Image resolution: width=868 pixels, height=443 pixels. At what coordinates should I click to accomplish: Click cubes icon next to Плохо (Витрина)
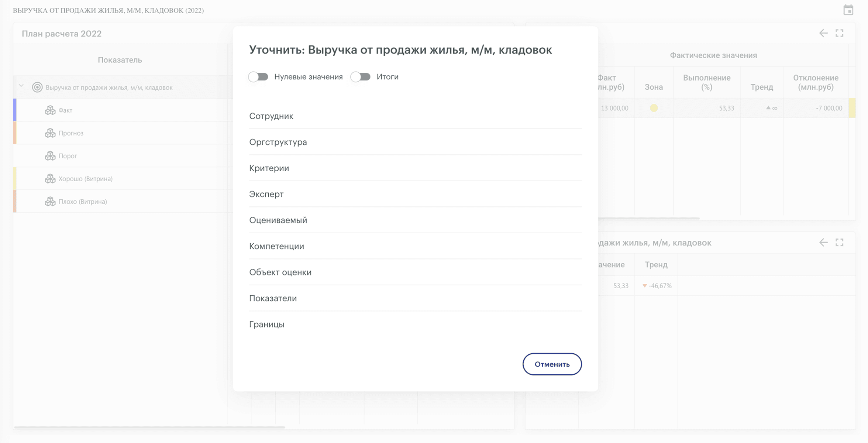coord(50,202)
